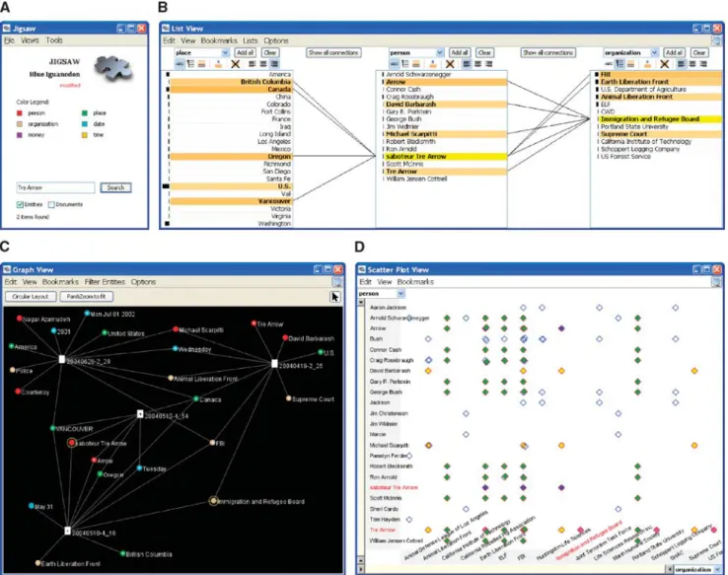This screenshot has height=575, width=728.
Task: Click Add all for the organization list
Action: [674, 52]
